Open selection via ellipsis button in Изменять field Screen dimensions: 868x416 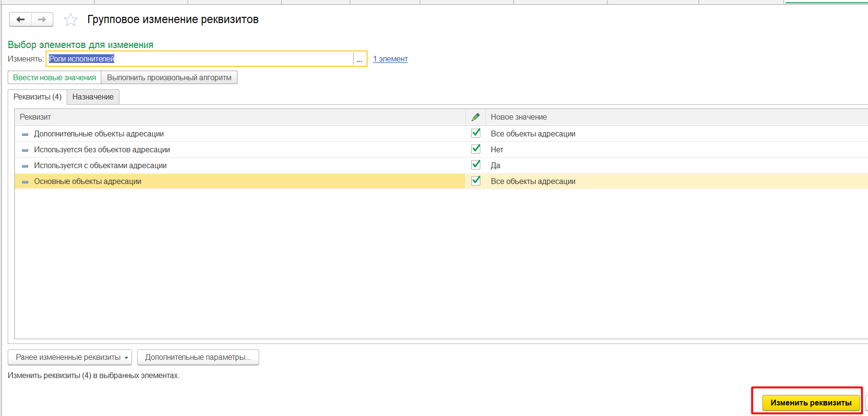click(359, 59)
